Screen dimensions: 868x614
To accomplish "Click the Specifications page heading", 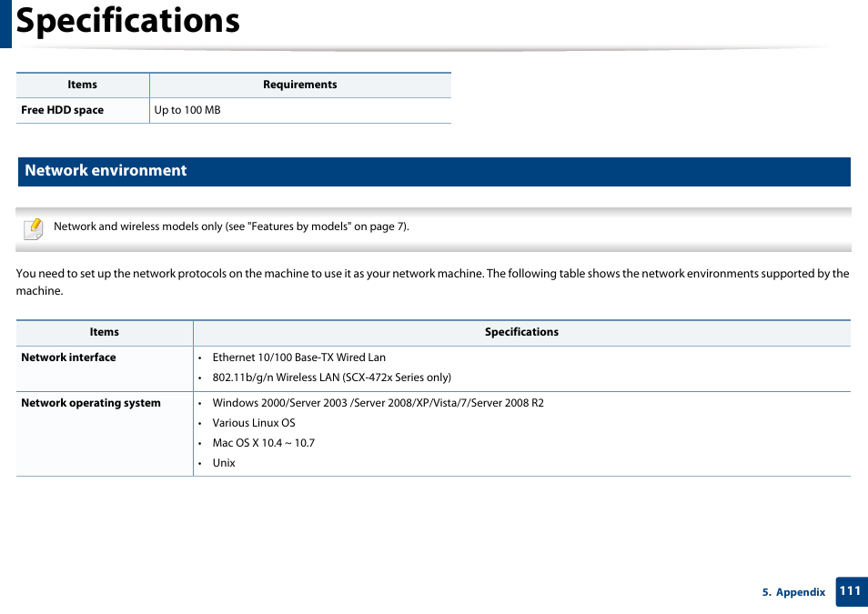I will pos(128,21).
